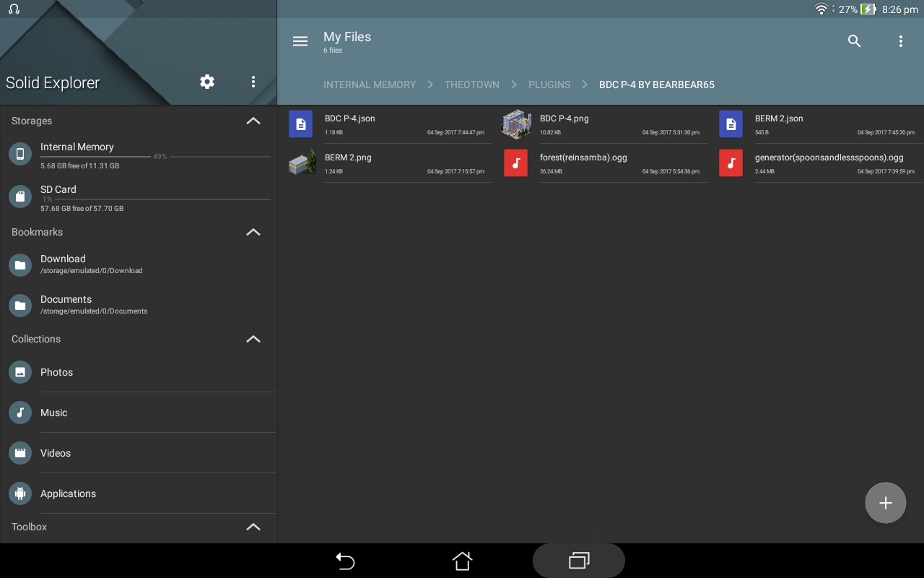The image size is (924, 578).
Task: Collapse the Toolbox section
Action: click(x=253, y=527)
